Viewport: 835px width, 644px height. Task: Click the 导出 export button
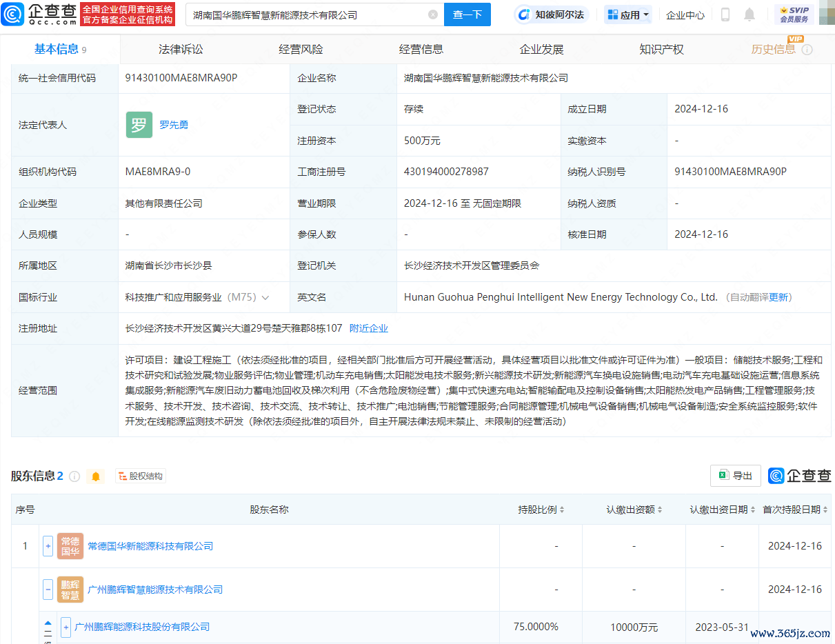pyautogui.click(x=736, y=476)
